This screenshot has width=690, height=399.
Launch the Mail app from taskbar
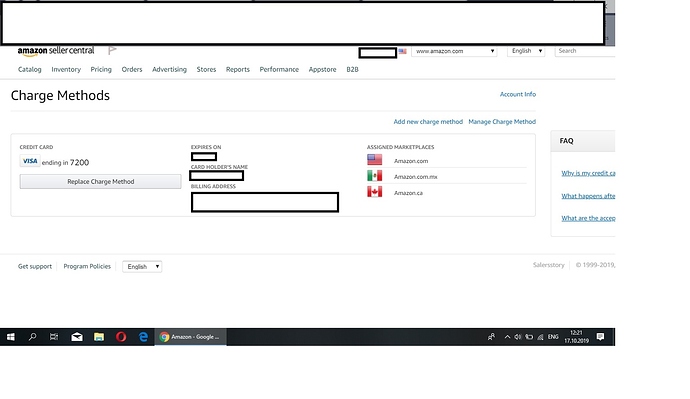pos(77,337)
